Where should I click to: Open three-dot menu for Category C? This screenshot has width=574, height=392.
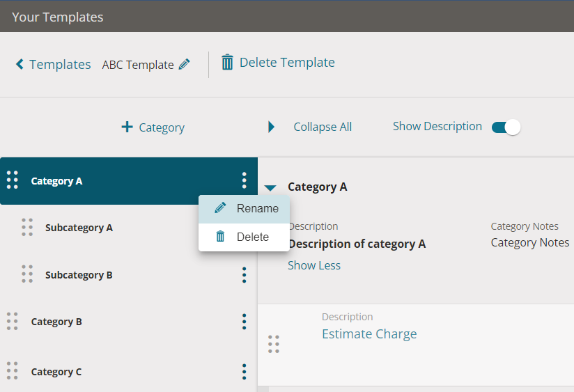tap(244, 372)
